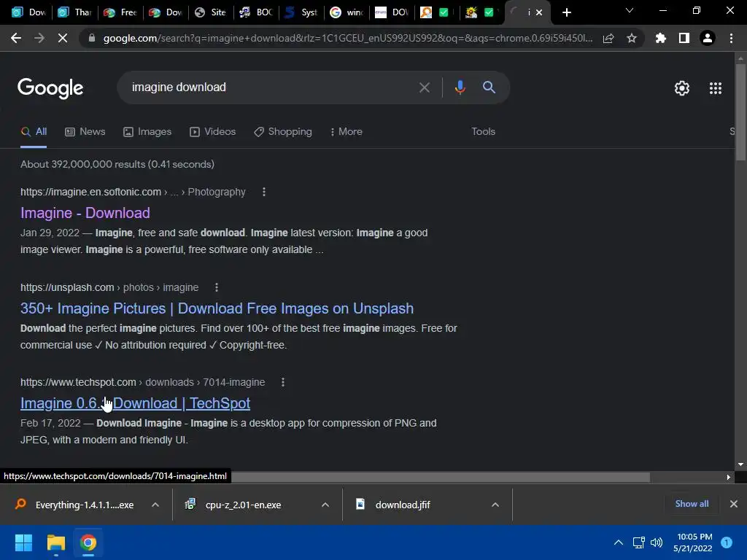Screen dimensions: 747x560
Task: Switch to the 'Syst' browser tab
Action: click(301, 12)
